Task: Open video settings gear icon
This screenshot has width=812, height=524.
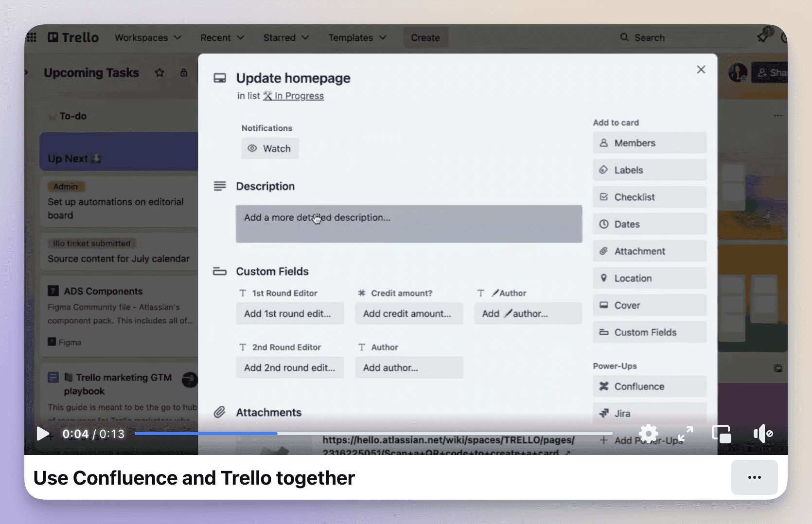Action: (648, 434)
